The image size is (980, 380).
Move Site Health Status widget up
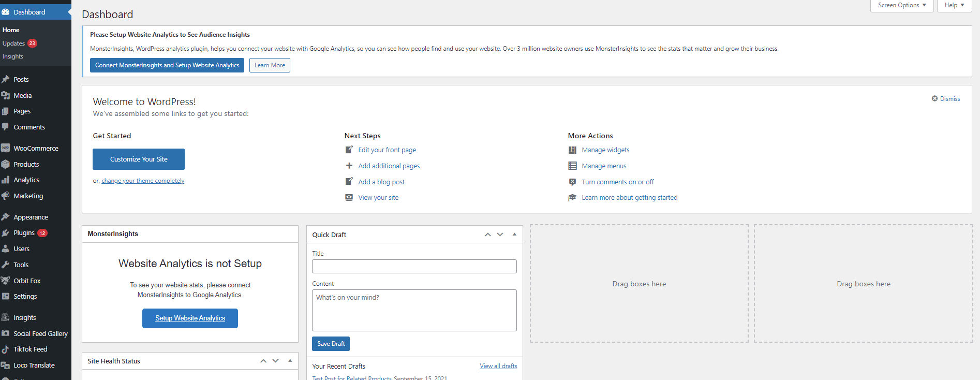pos(263,361)
